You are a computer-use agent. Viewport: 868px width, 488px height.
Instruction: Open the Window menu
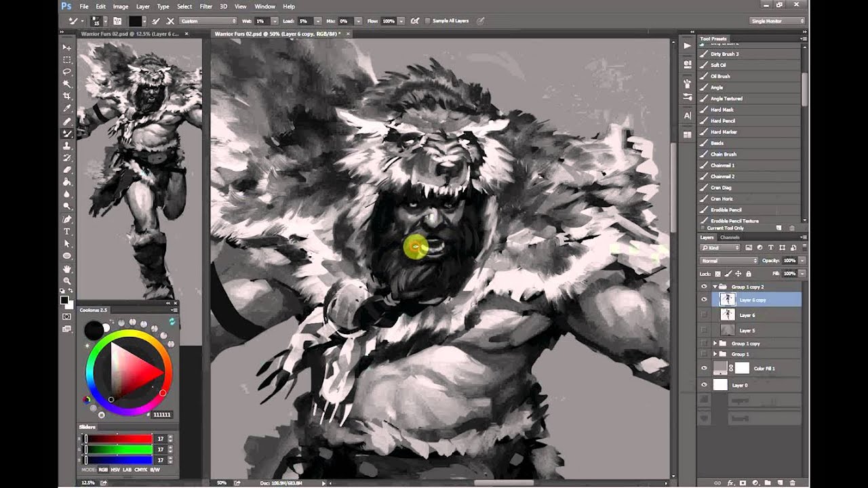264,6
